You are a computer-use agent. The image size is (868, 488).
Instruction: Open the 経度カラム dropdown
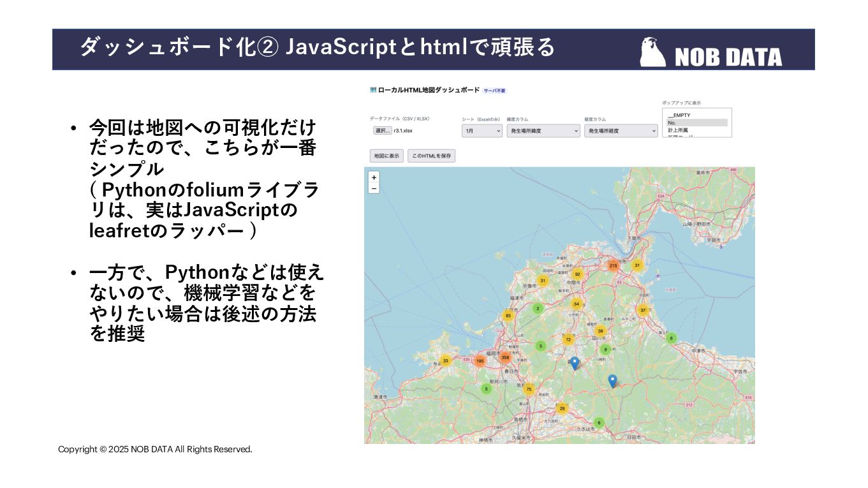[621, 131]
